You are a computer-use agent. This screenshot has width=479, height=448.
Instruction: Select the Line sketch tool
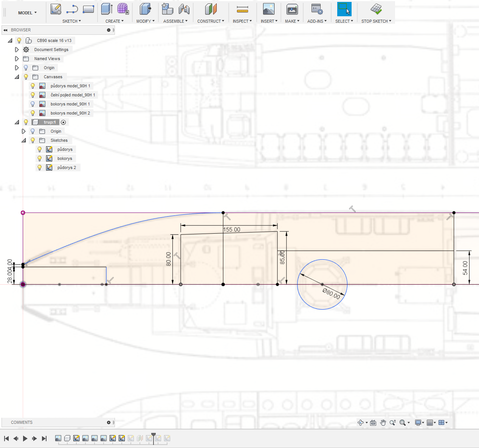pos(72,9)
